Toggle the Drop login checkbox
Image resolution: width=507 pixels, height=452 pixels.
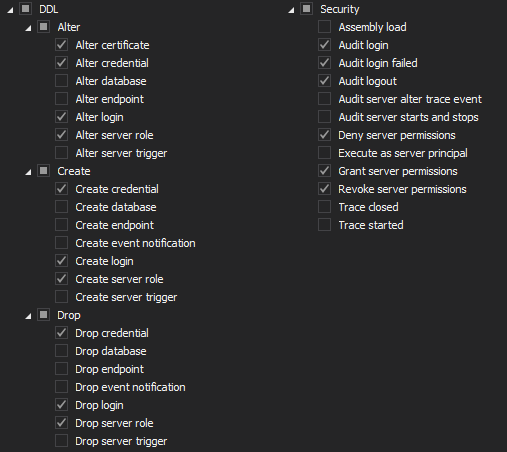click(61, 405)
